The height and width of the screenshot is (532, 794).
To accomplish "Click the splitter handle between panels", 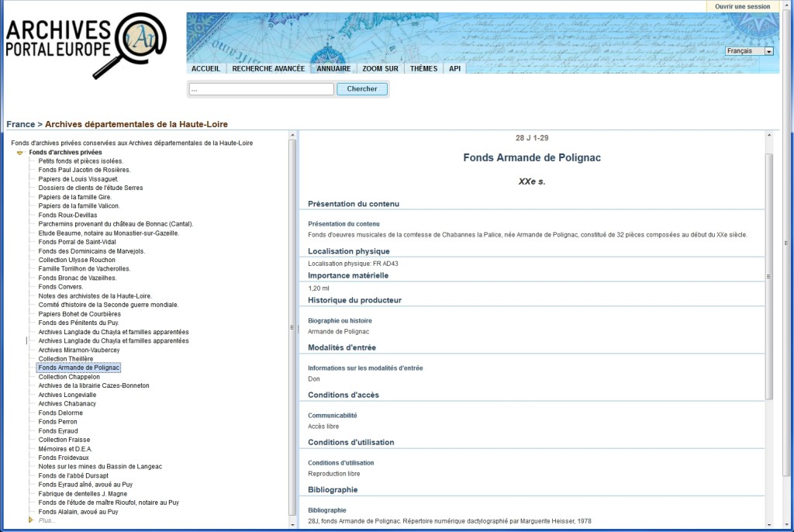I will (297, 328).
